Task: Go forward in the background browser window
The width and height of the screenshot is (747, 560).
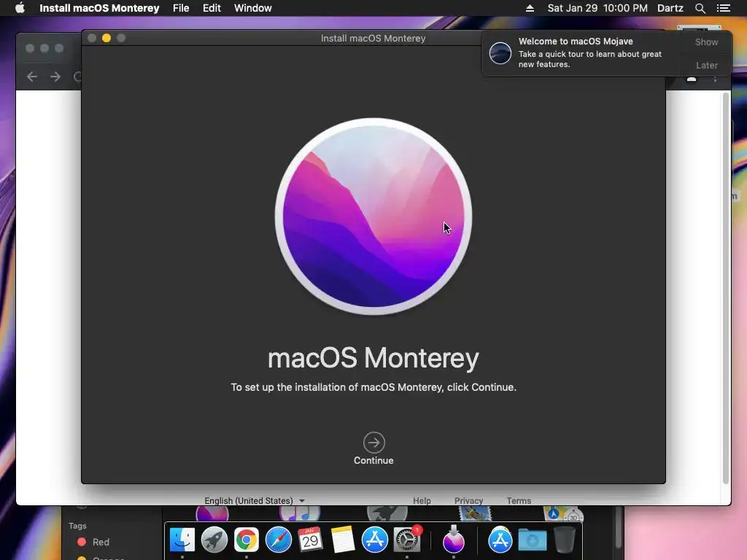Action: click(55, 76)
